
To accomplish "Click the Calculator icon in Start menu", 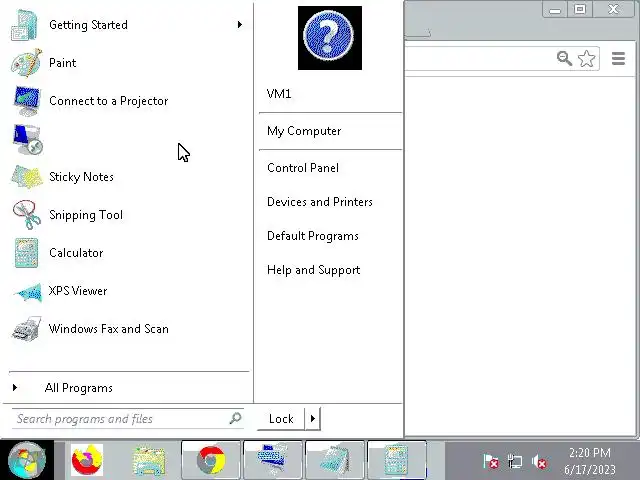I will [27, 253].
